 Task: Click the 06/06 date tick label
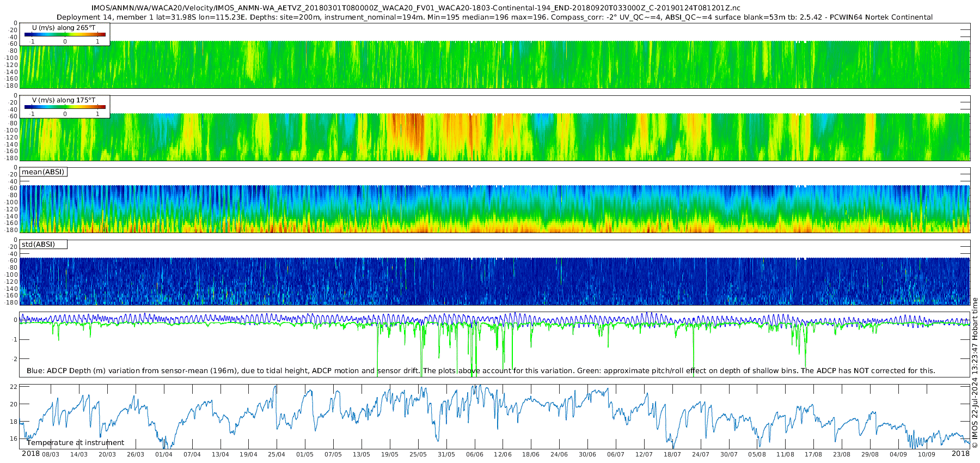click(x=475, y=454)
